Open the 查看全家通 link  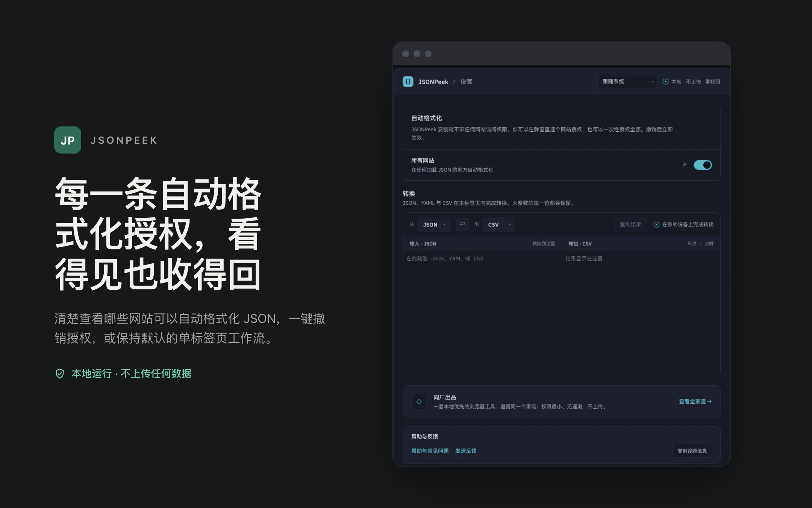(695, 402)
